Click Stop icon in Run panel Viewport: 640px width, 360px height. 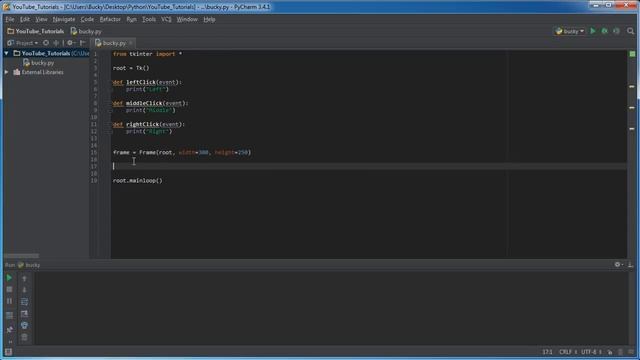(9, 289)
